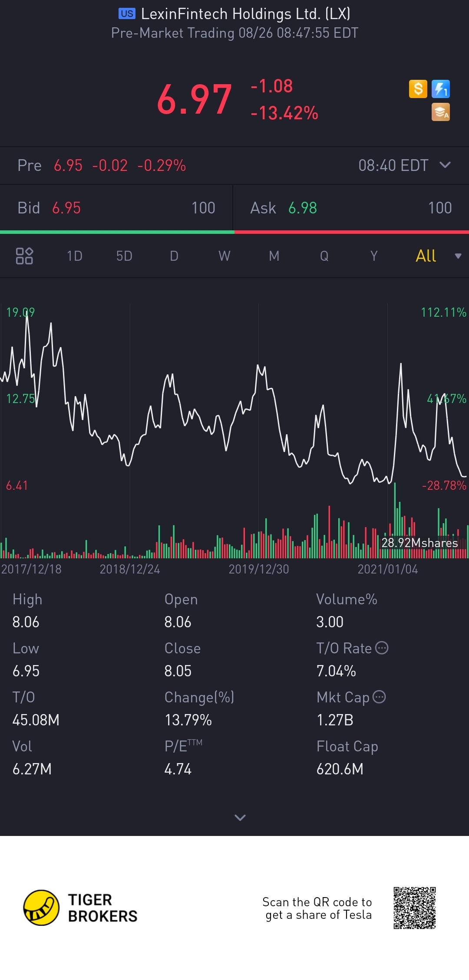Select the Q quarterly chart tab
469x980 pixels.
tap(324, 256)
